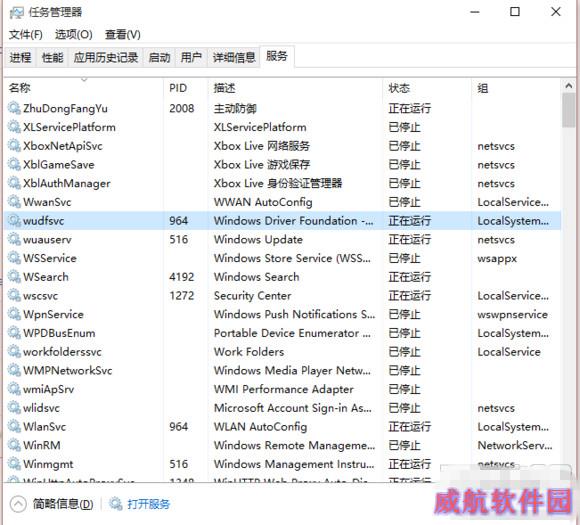This screenshot has width=580, height=525.
Task: Sort by the PID column header
Action: tap(186, 88)
